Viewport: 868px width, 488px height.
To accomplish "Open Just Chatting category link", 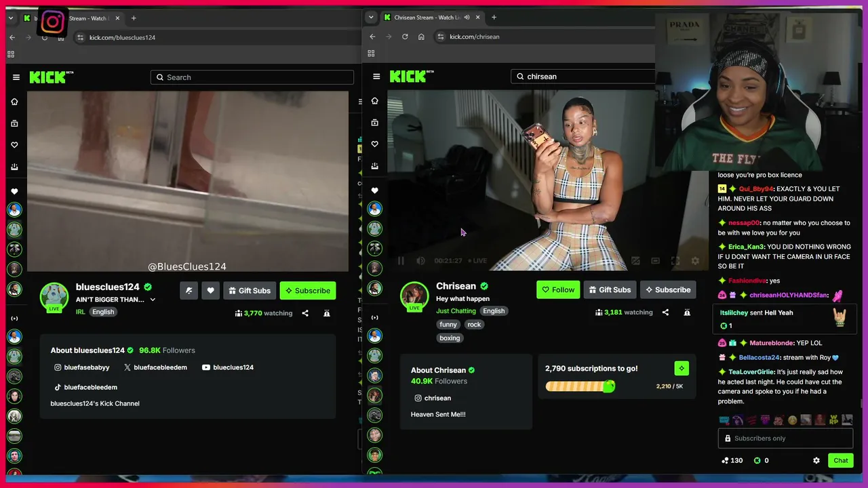I will [456, 311].
